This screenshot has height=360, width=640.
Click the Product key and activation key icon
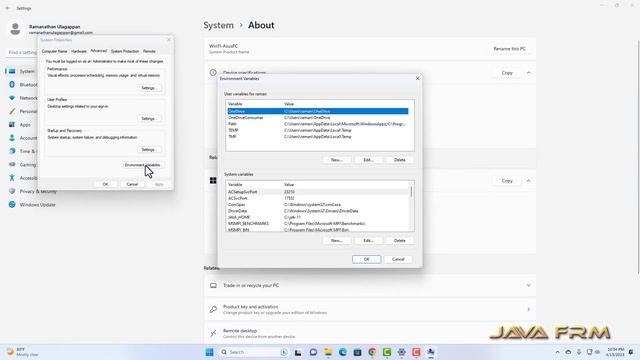pos(213,309)
